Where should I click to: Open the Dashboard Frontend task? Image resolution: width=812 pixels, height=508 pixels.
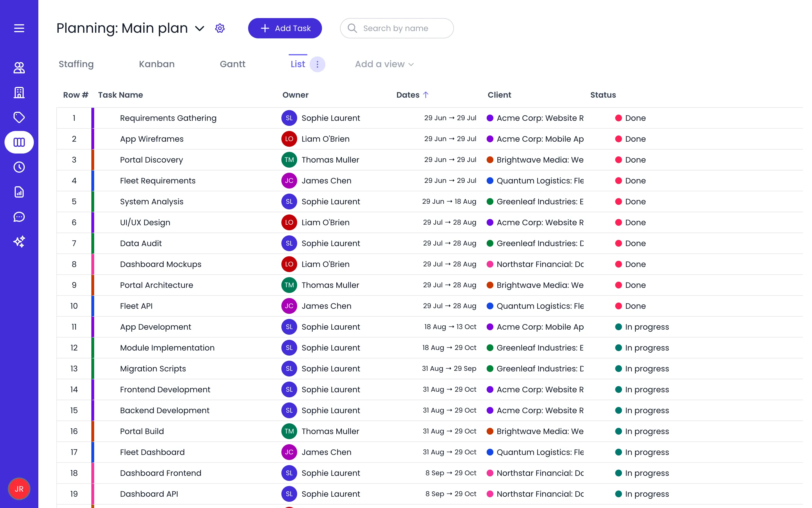click(161, 473)
